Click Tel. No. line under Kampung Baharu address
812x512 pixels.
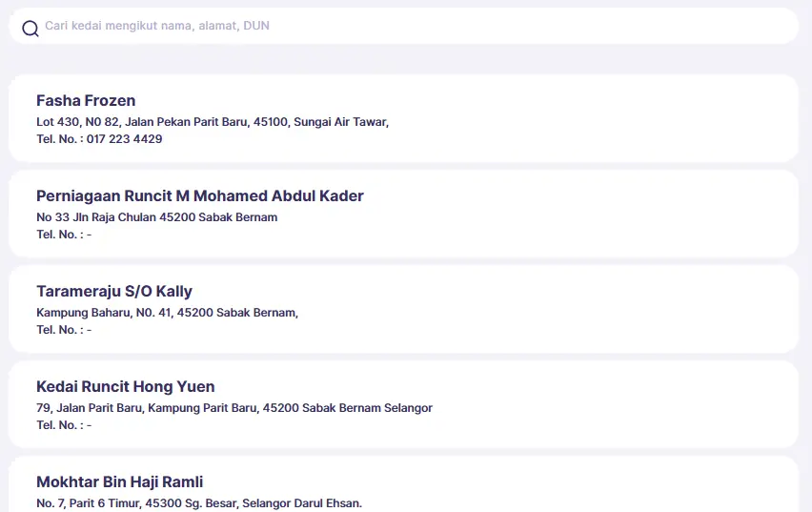point(64,330)
